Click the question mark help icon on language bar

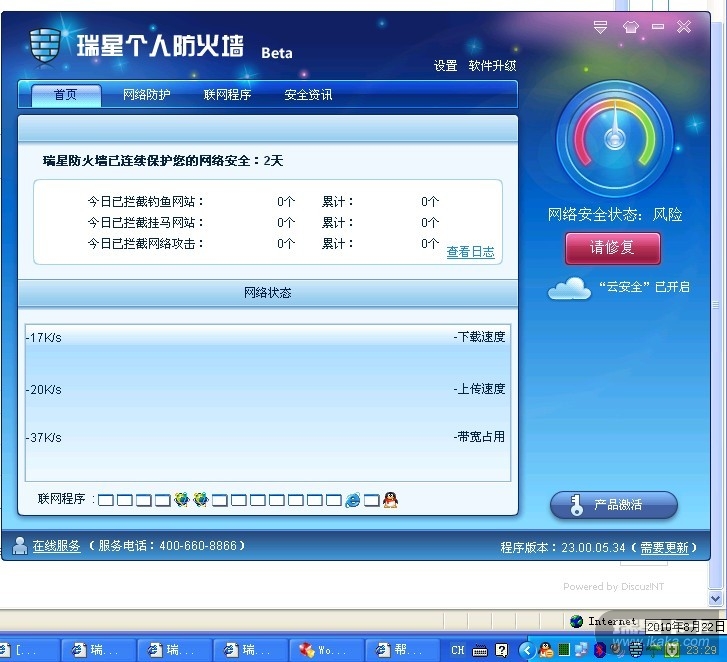[501, 650]
